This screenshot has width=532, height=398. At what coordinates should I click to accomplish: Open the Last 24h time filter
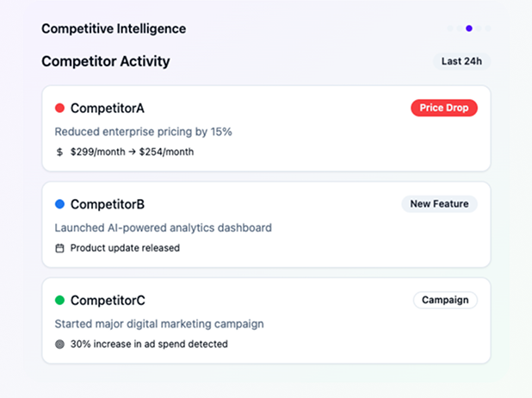[461, 61]
